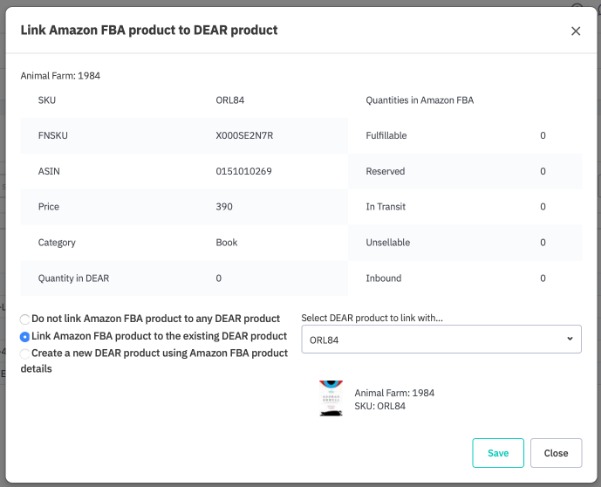601x487 pixels.
Task: Click the Unsellable quantity row
Action: (x=465, y=242)
